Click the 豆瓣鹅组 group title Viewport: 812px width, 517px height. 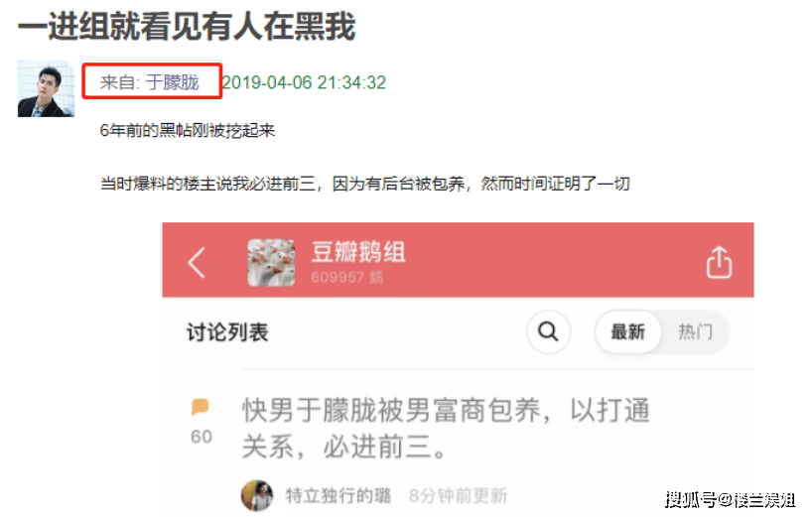coord(358,252)
